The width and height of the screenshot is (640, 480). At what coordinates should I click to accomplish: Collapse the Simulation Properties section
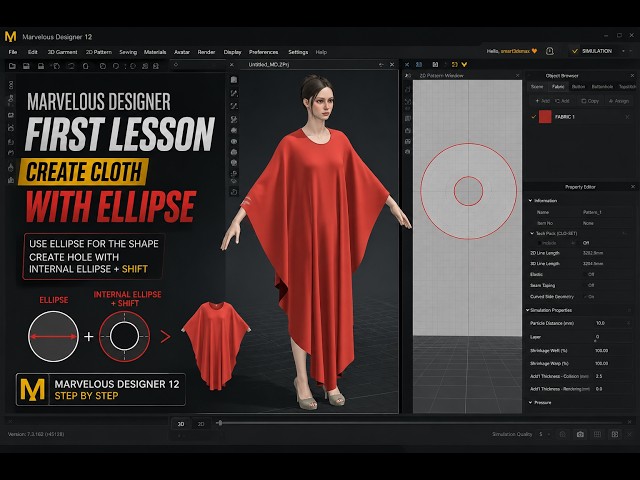[528, 310]
